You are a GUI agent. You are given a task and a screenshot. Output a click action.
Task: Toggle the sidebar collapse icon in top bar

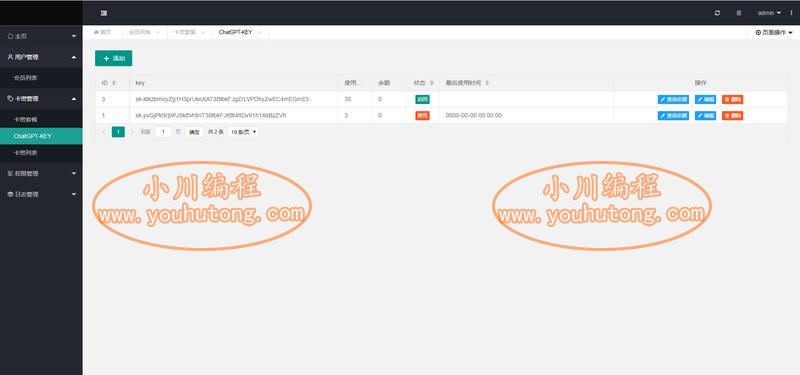point(104,13)
